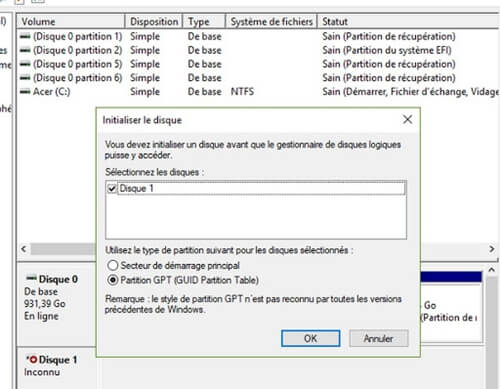This screenshot has width=500, height=389.
Task: Click the red uninitialized icon beside Disque 1
Action: 32,359
